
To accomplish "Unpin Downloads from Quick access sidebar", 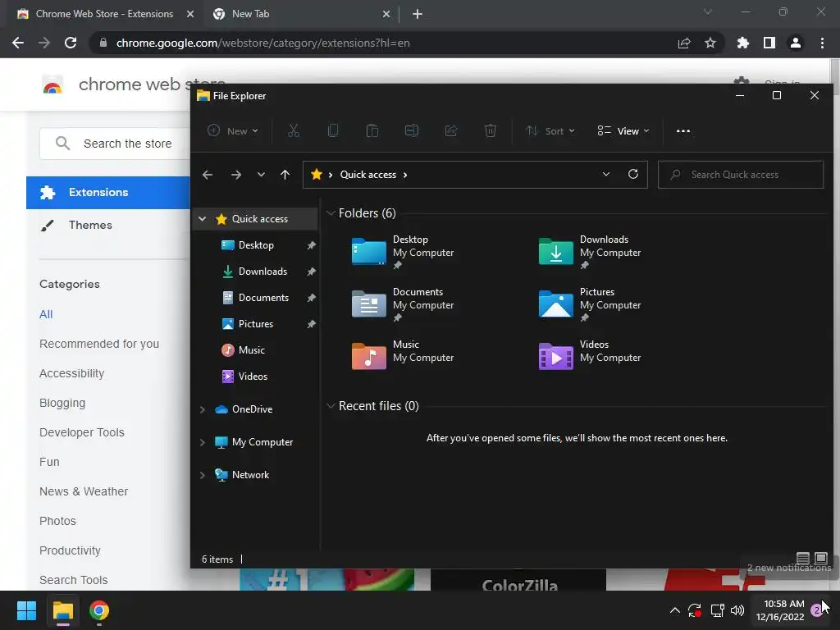I will (311, 272).
